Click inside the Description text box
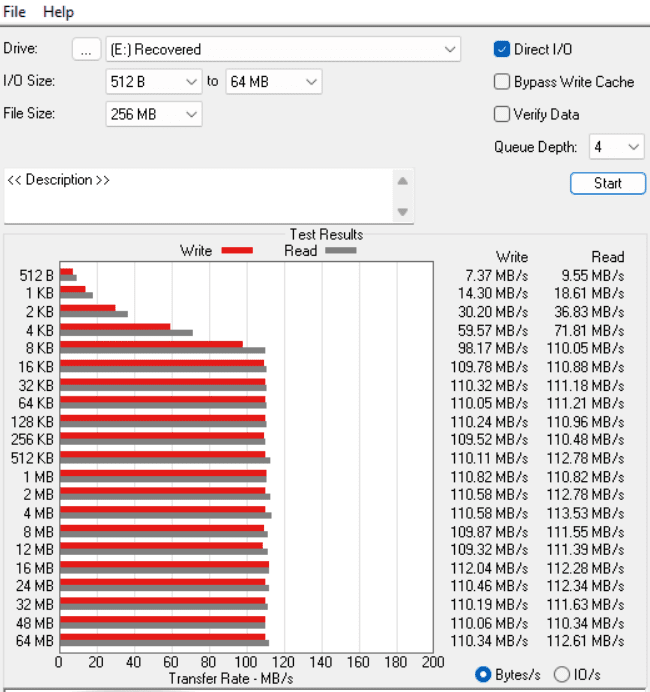The height and width of the screenshot is (692, 650). (199, 196)
